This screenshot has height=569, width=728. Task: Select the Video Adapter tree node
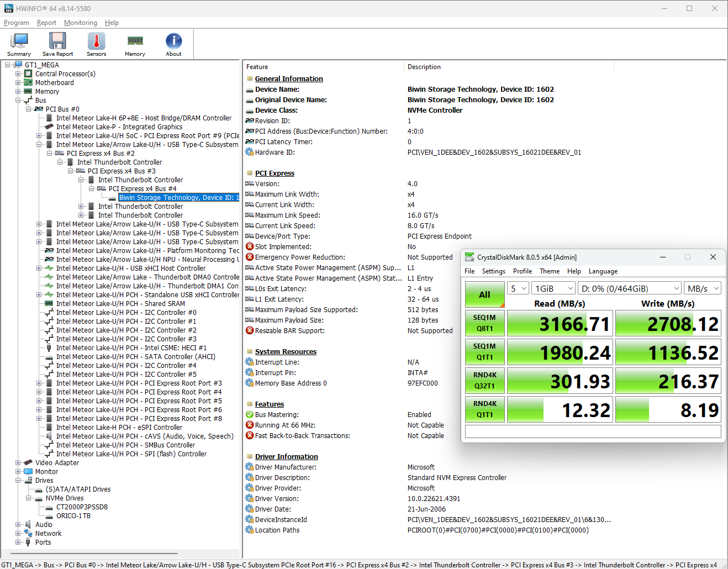pos(57,462)
